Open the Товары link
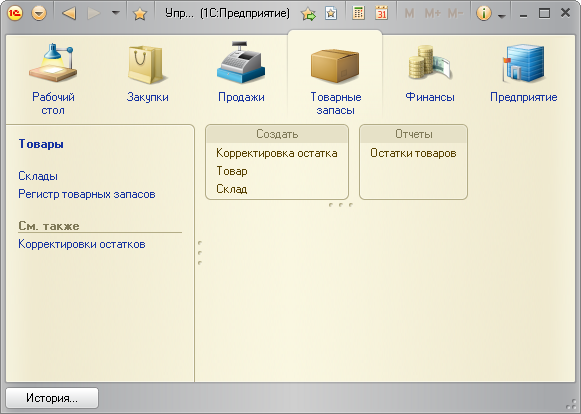581x414 pixels. tap(41, 144)
